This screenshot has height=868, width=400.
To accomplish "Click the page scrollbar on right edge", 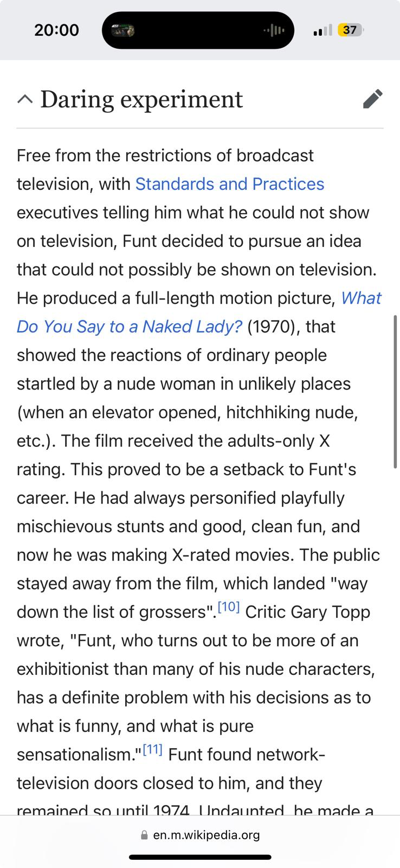I will pyautogui.click(x=396, y=392).
